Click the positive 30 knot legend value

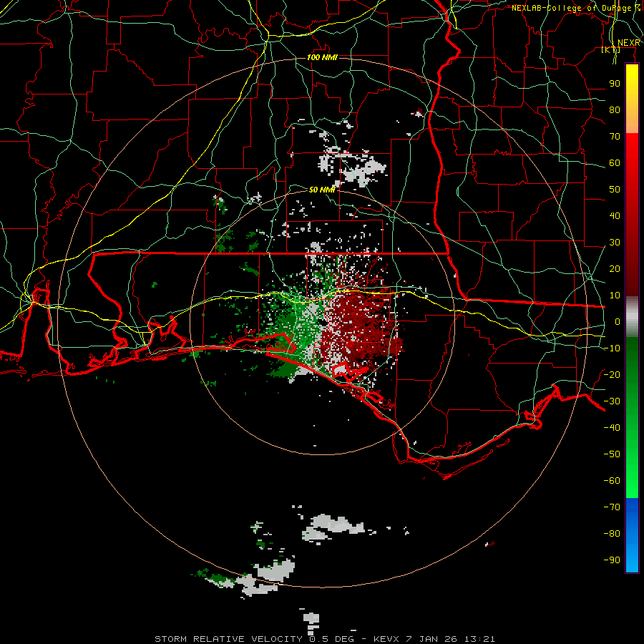coord(615,243)
